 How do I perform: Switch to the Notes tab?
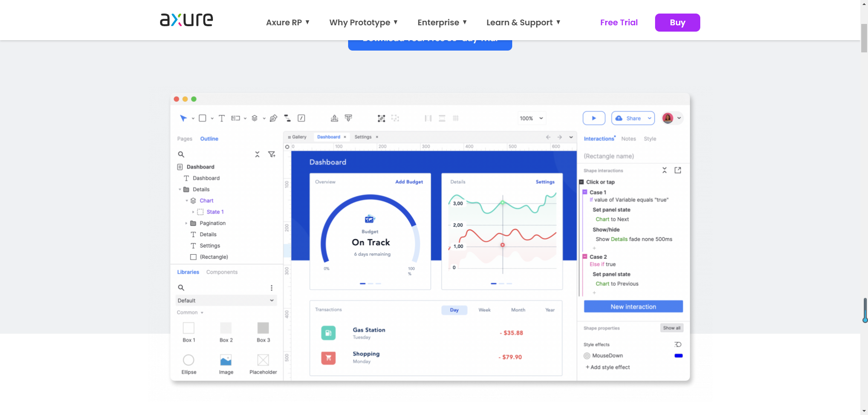pos(628,139)
